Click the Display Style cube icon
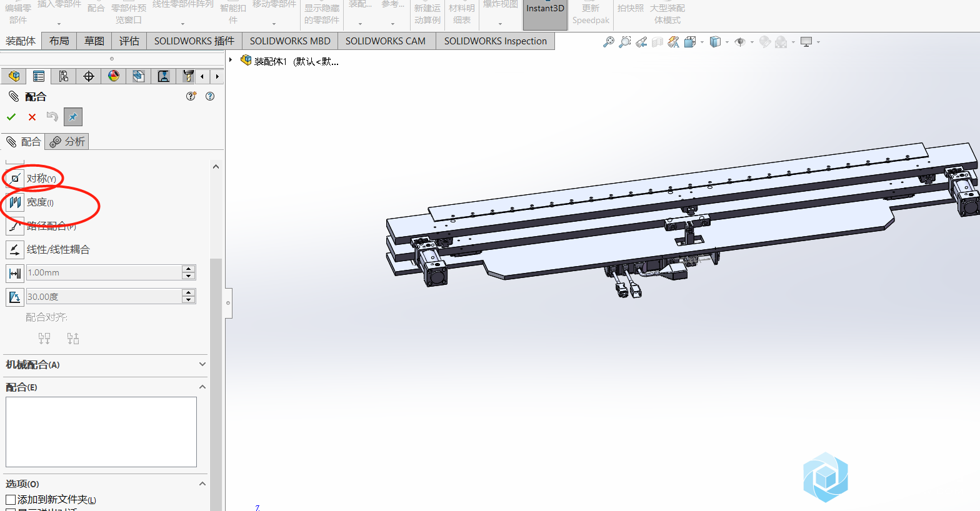Viewport: 980px width, 511px height. [715, 42]
